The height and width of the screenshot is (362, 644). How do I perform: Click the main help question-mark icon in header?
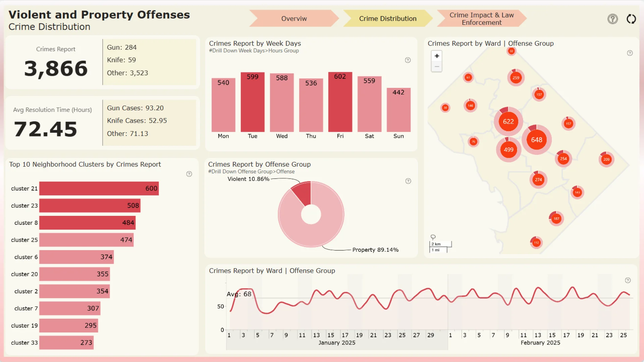[612, 19]
